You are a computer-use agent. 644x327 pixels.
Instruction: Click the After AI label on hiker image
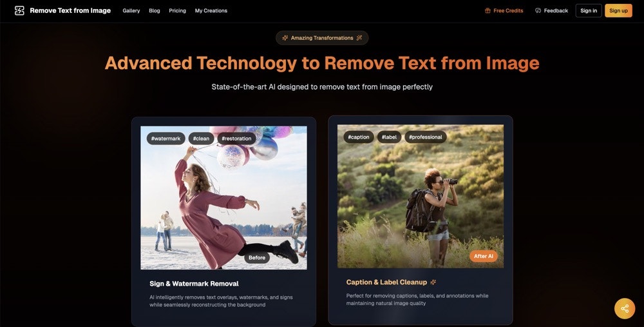point(484,256)
